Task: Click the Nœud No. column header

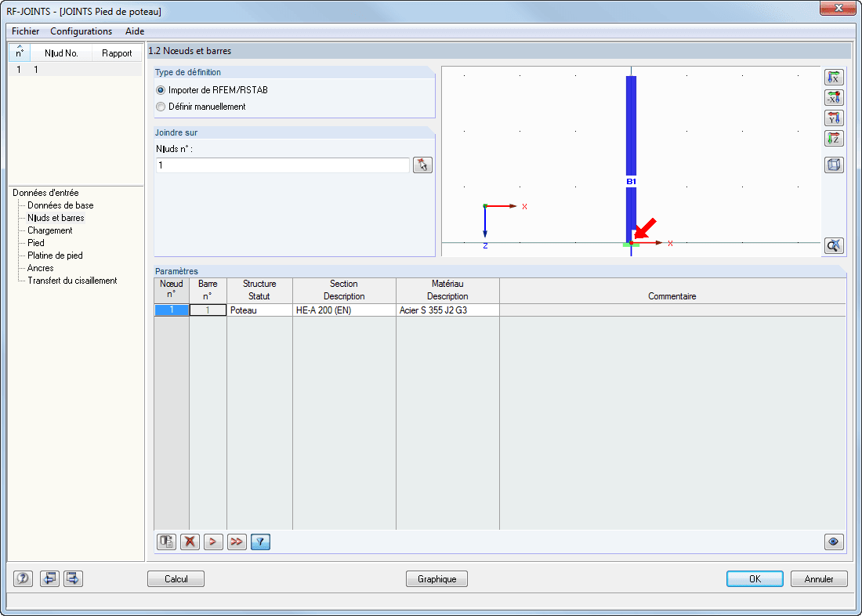Action: point(61,53)
